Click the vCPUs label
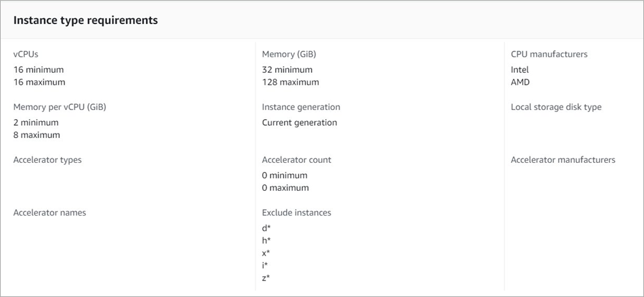This screenshot has height=297, width=644. (25, 55)
